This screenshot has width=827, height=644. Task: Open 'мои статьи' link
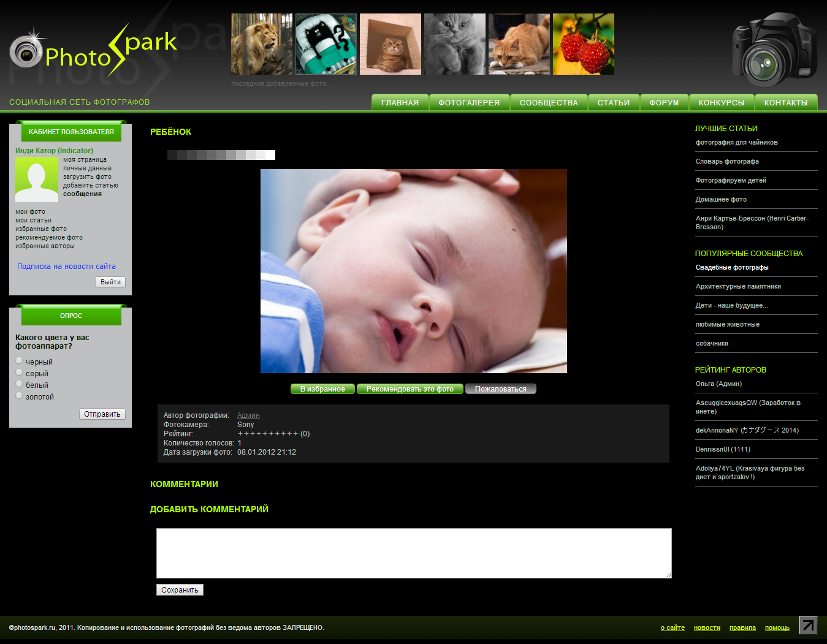coord(33,220)
